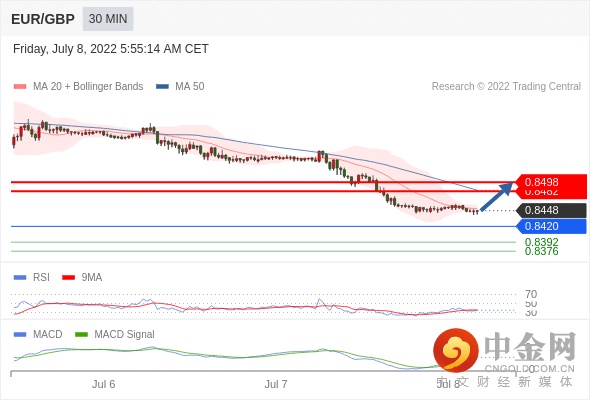590x400 pixels.
Task: Click the orange CNGOLD logo icon
Action: [x=456, y=351]
